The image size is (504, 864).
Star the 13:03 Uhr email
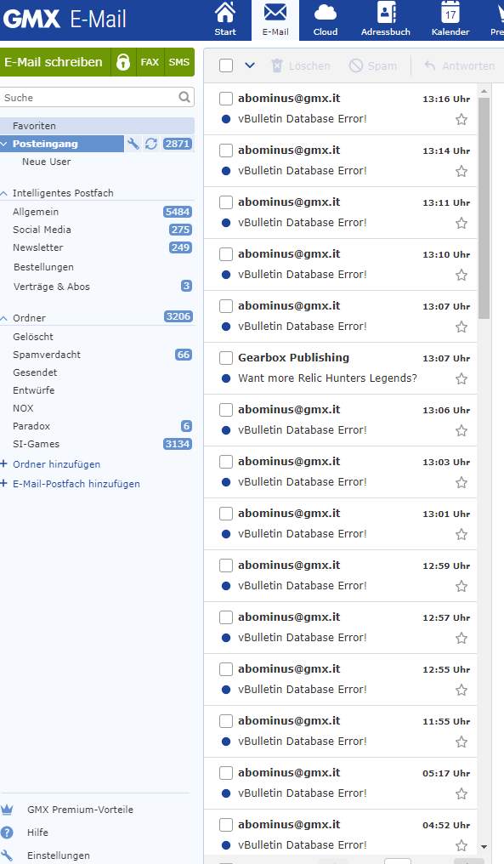[462, 483]
